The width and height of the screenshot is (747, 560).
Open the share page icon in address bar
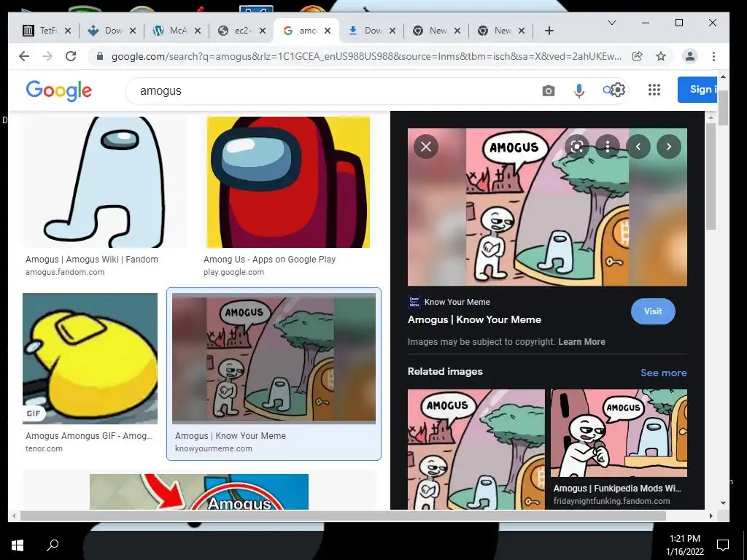(x=637, y=56)
